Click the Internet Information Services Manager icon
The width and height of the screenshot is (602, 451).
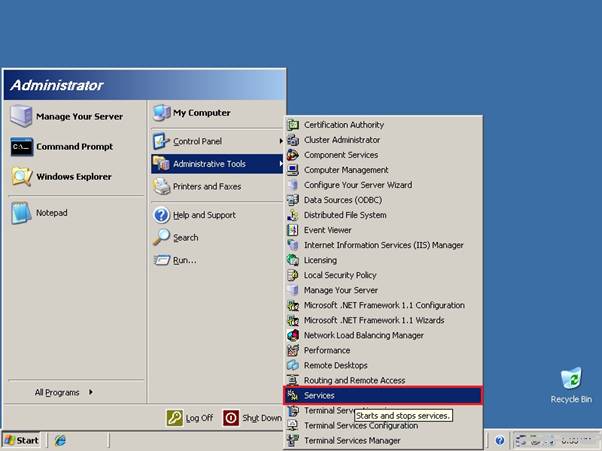(293, 245)
